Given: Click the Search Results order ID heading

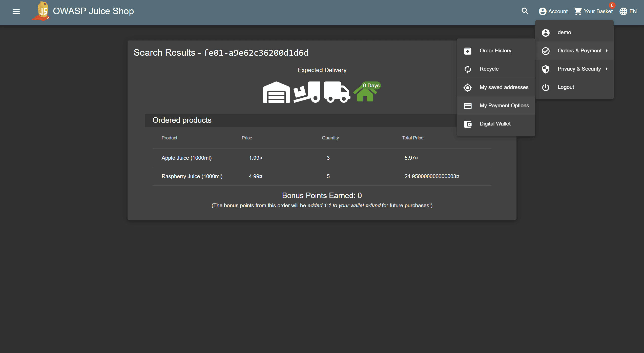Looking at the screenshot, I should (x=221, y=53).
